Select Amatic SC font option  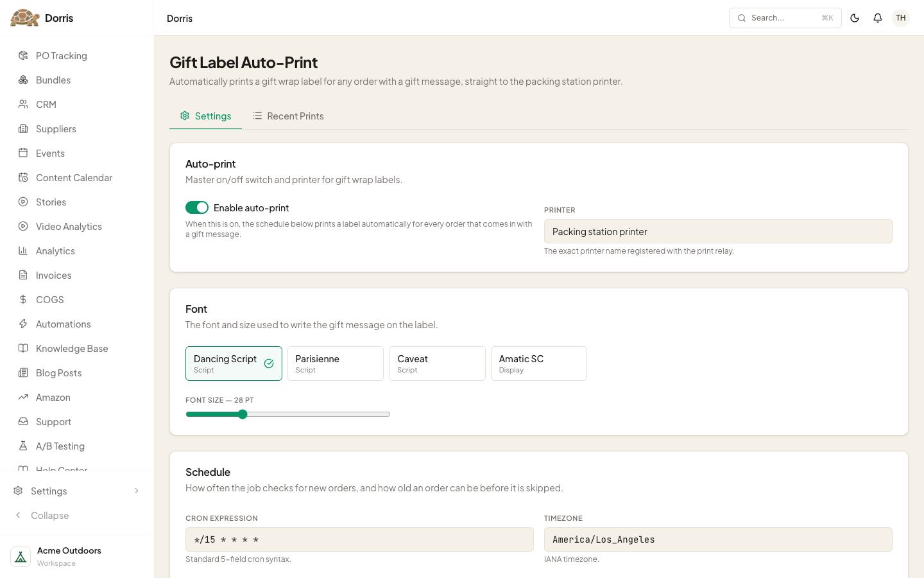(539, 363)
